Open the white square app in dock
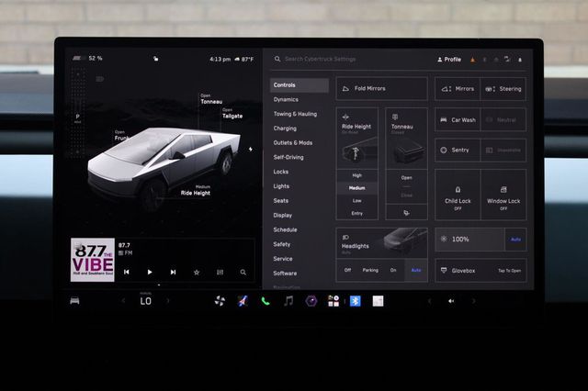Image resolution: width=588 pixels, height=391 pixels. [x=378, y=301]
